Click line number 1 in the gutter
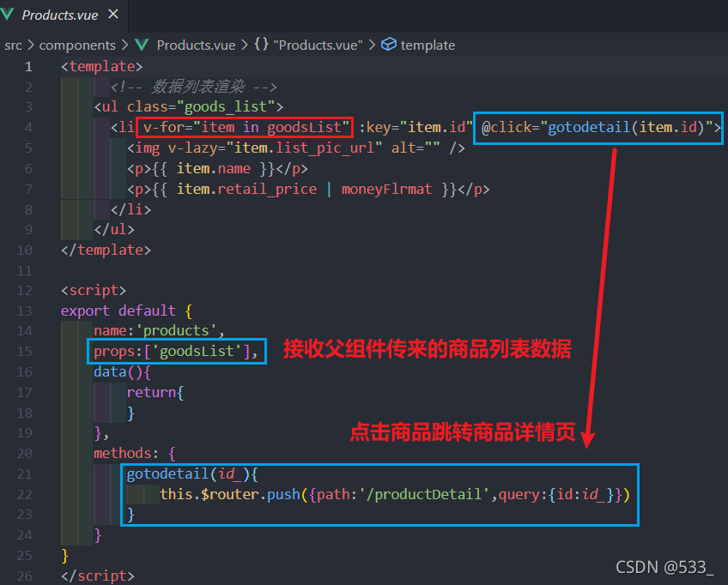 point(28,65)
